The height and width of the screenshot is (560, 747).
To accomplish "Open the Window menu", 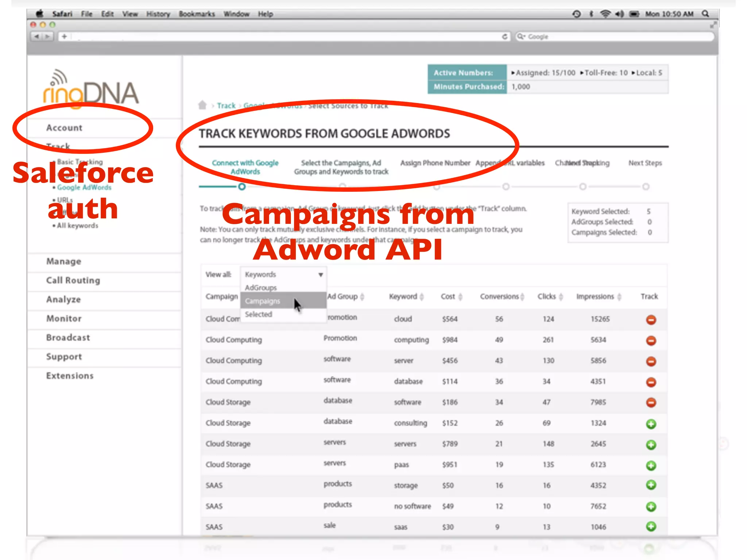I will (236, 14).
